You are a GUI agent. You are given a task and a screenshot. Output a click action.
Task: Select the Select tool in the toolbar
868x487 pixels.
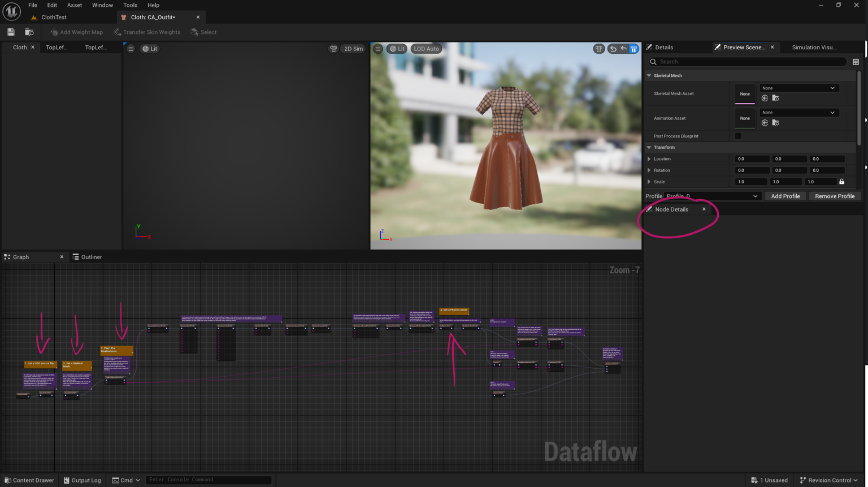[x=203, y=32]
